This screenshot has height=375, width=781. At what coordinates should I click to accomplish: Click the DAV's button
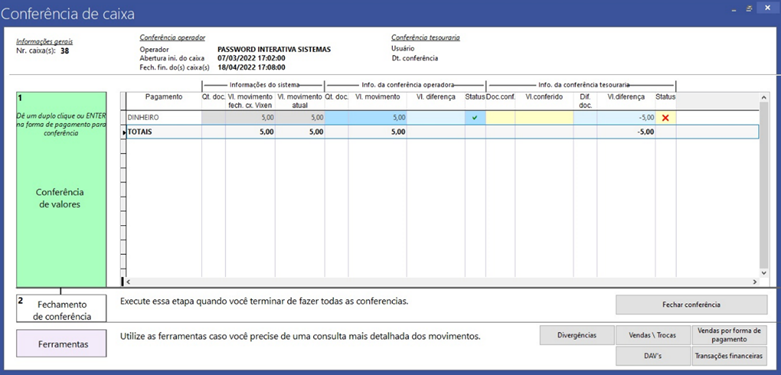click(x=652, y=356)
